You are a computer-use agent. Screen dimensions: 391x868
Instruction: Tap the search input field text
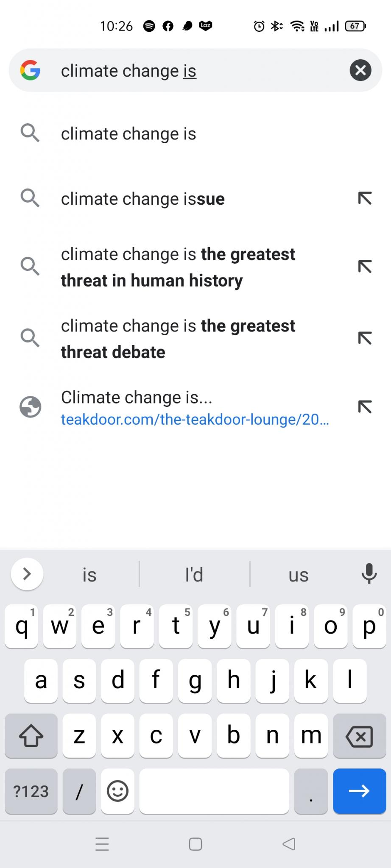(128, 70)
